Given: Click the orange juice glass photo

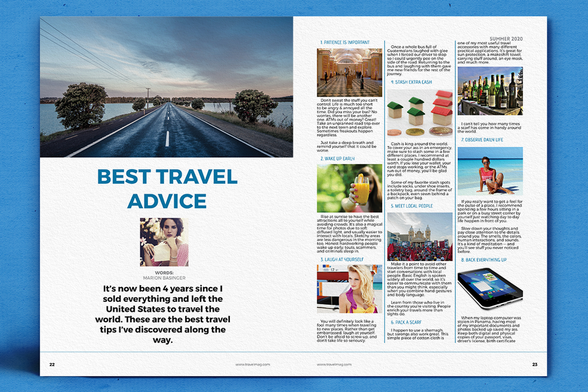Looking at the screenshot, I should tap(350, 188).
